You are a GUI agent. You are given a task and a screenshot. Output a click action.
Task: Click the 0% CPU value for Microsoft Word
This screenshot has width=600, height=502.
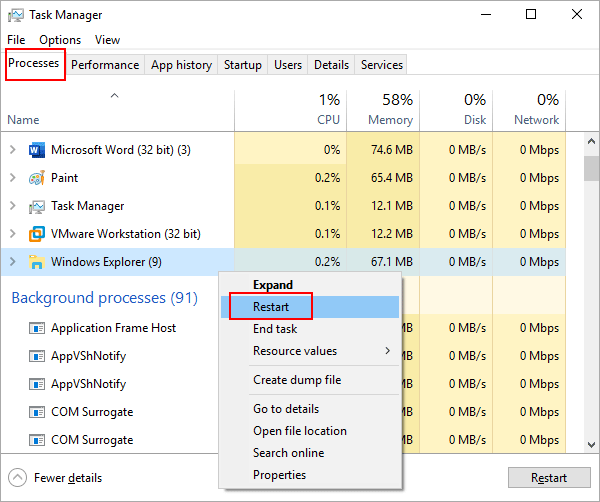[x=332, y=150]
